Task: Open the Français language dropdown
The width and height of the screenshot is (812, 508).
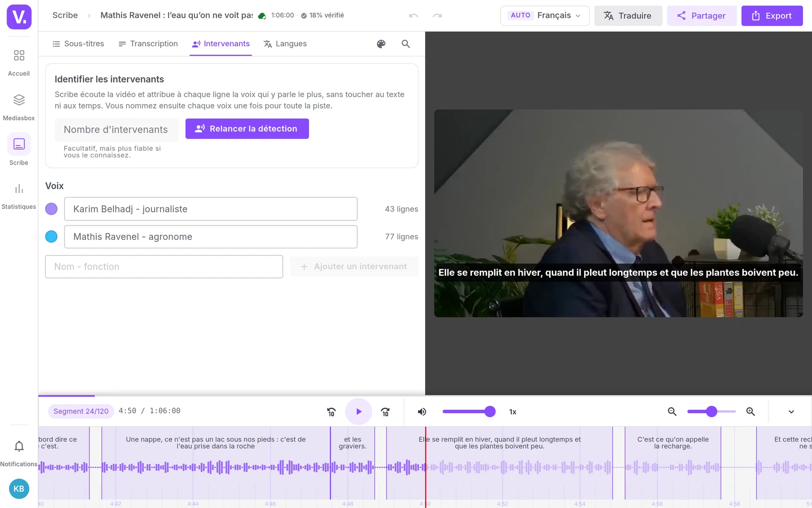Action: point(545,16)
